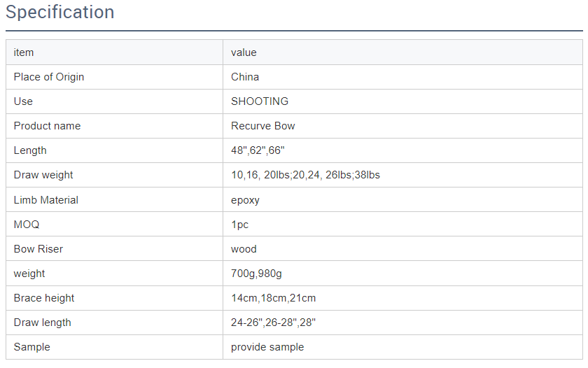588x368 pixels.
Task: Click the Specification heading
Action: [x=60, y=13]
